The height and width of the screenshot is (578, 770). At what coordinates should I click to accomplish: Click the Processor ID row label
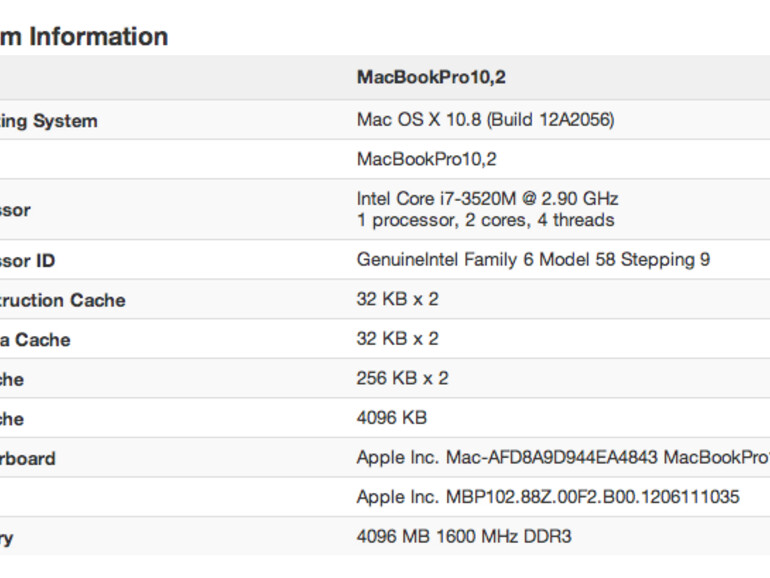(x=28, y=261)
